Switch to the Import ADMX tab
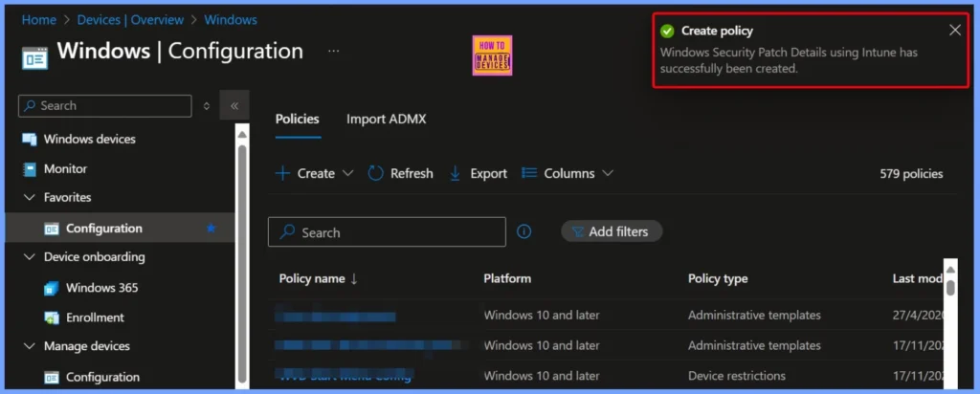 coord(387,120)
